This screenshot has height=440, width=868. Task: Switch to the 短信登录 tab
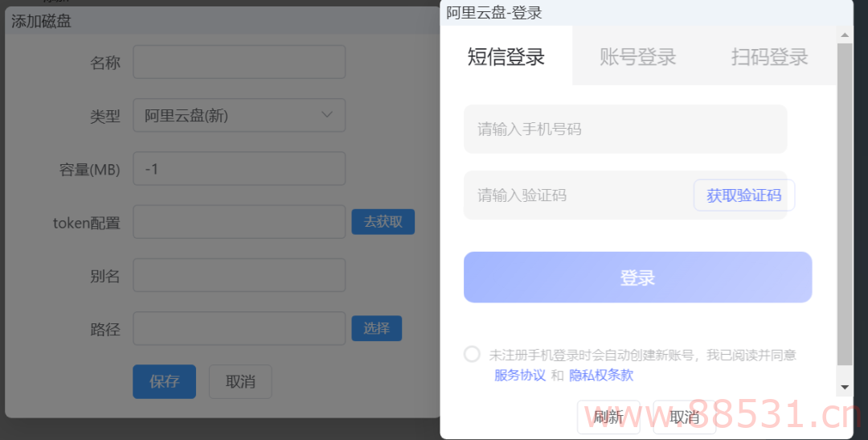pos(506,56)
